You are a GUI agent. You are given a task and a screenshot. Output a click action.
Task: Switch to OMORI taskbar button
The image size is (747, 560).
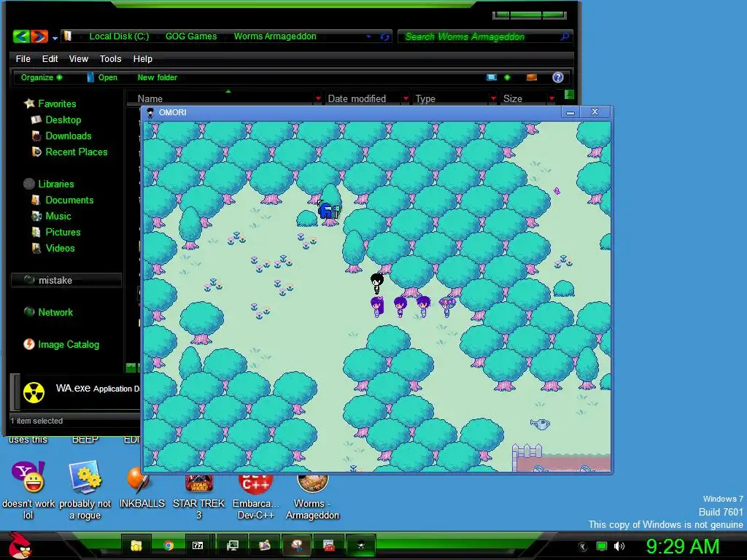pyautogui.click(x=360, y=545)
